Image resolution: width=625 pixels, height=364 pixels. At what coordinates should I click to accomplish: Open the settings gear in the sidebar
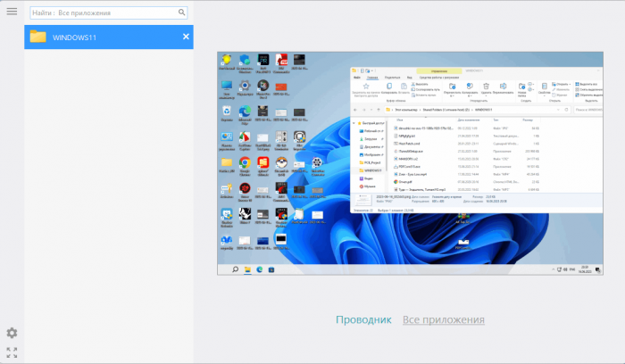click(12, 333)
